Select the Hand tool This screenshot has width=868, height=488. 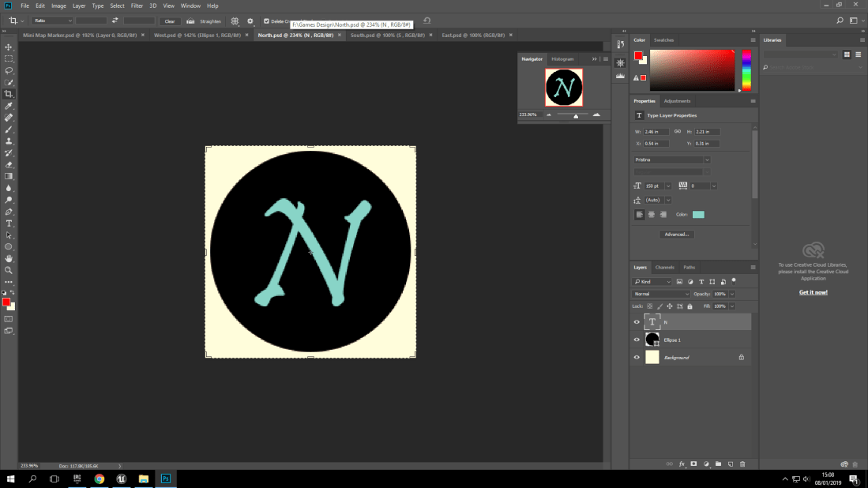point(9,258)
